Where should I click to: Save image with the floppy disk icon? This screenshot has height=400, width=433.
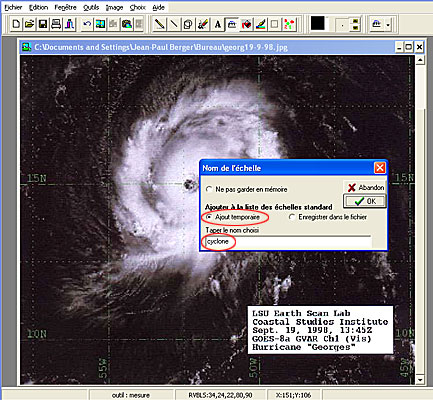click(43, 24)
